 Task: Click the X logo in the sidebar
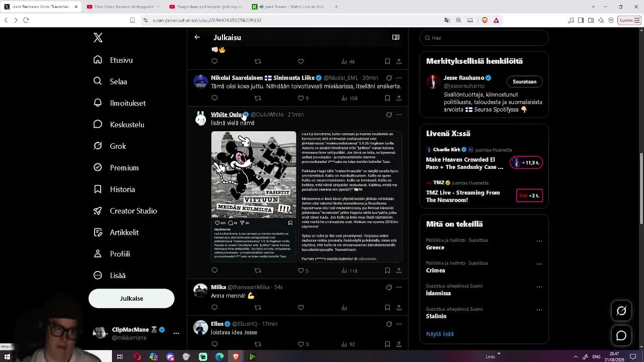coord(98,38)
